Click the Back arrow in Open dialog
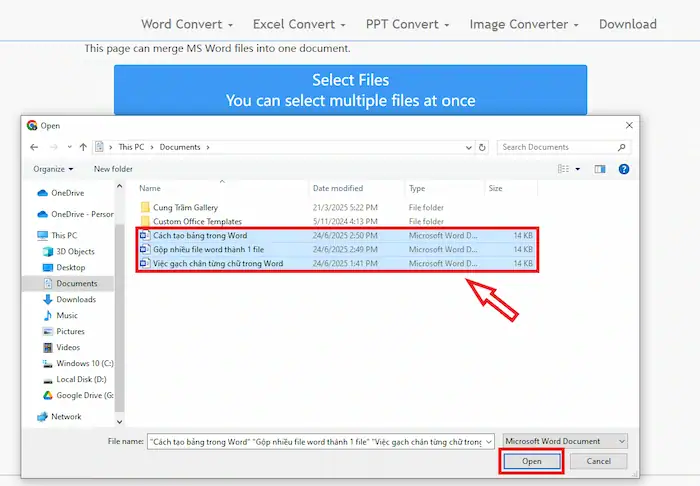The height and width of the screenshot is (486, 700). 35,147
